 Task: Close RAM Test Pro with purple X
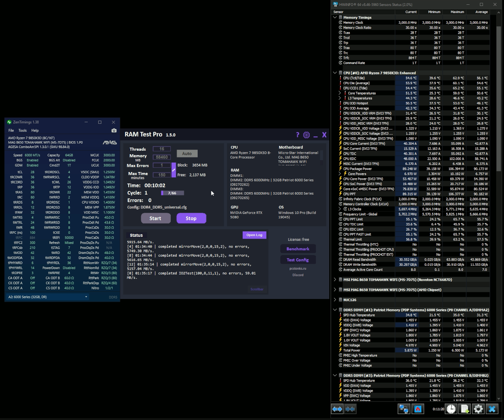324,135
